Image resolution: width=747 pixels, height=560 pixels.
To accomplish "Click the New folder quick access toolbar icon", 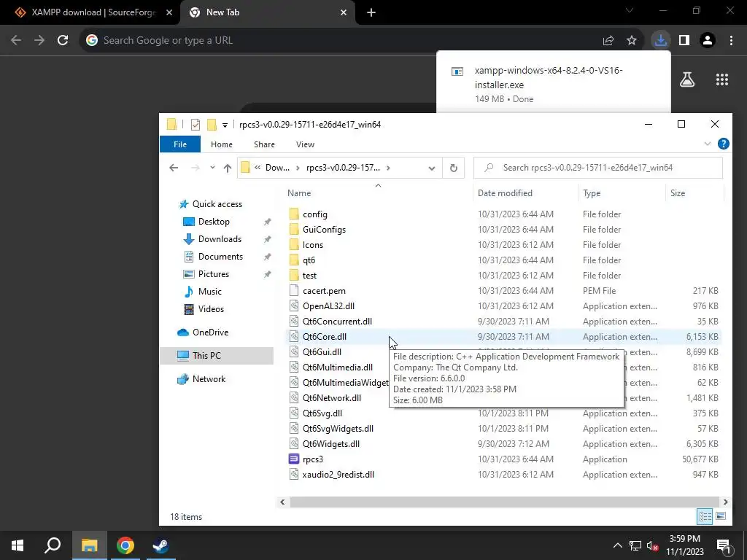I will [212, 125].
